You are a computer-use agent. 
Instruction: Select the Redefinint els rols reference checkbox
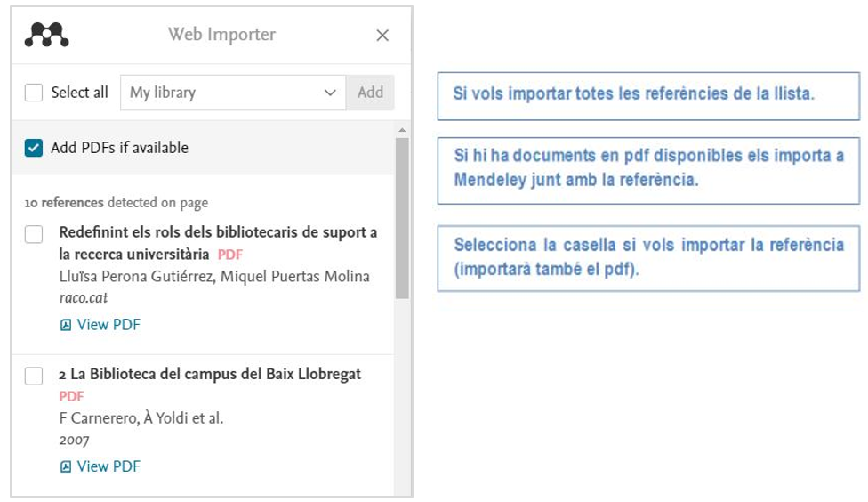(34, 234)
